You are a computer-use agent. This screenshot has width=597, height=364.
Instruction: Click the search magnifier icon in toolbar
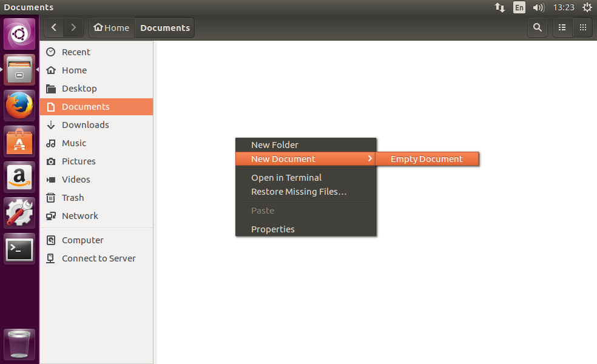pyautogui.click(x=537, y=27)
